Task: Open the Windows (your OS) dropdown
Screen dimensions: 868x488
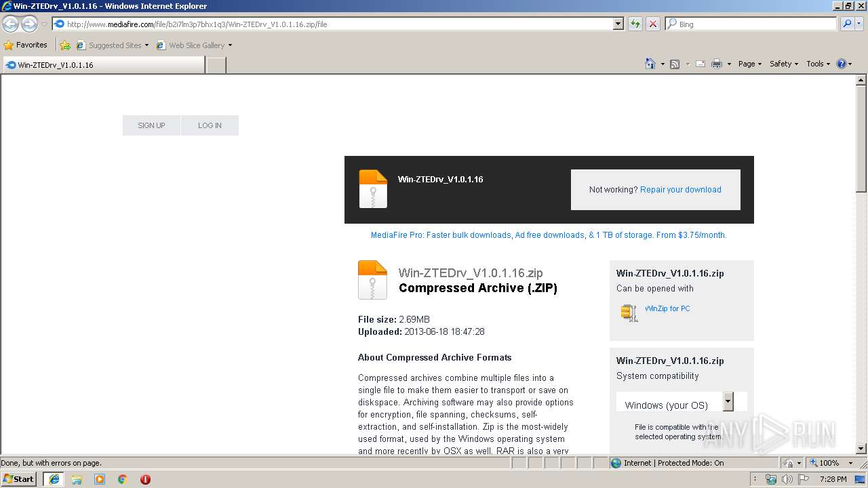Action: click(x=682, y=401)
